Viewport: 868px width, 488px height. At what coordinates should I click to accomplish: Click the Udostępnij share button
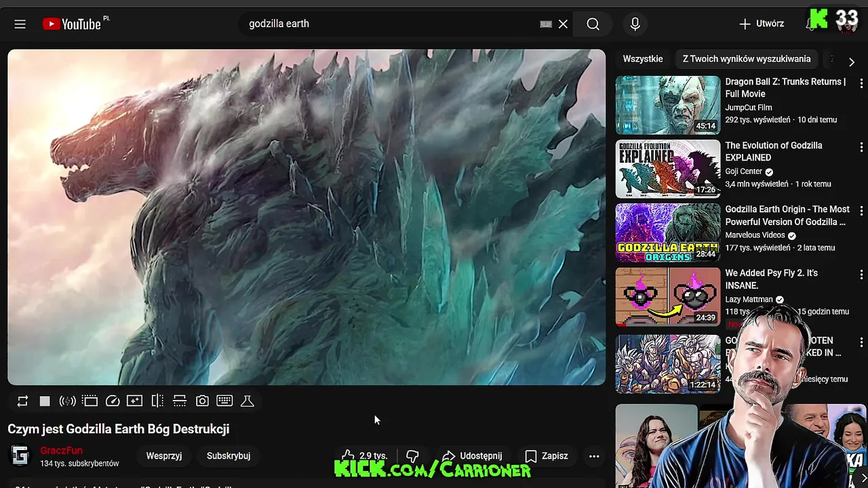point(472,456)
